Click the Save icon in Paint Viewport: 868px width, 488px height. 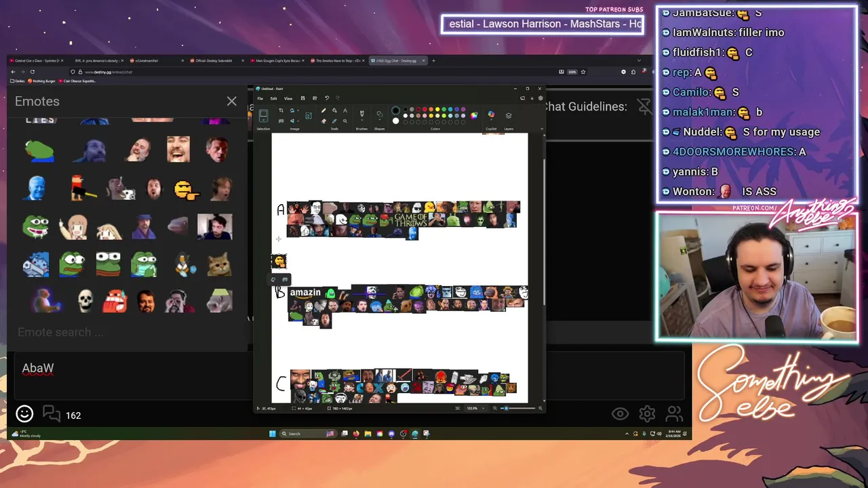pos(303,98)
